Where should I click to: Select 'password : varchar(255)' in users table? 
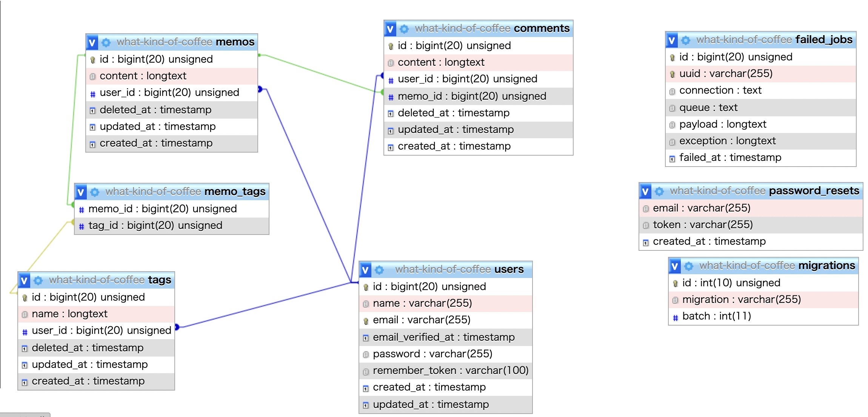(x=445, y=354)
